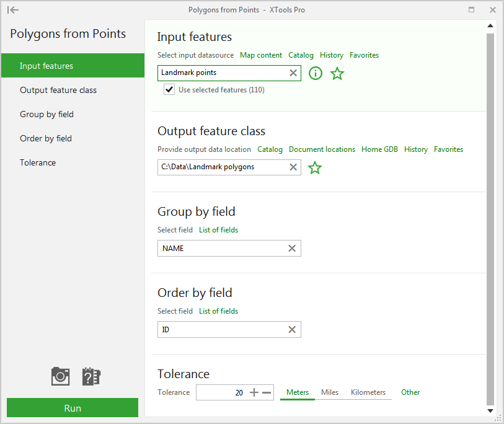Click the star icon beside output path
The image size is (504, 424).
click(x=315, y=167)
